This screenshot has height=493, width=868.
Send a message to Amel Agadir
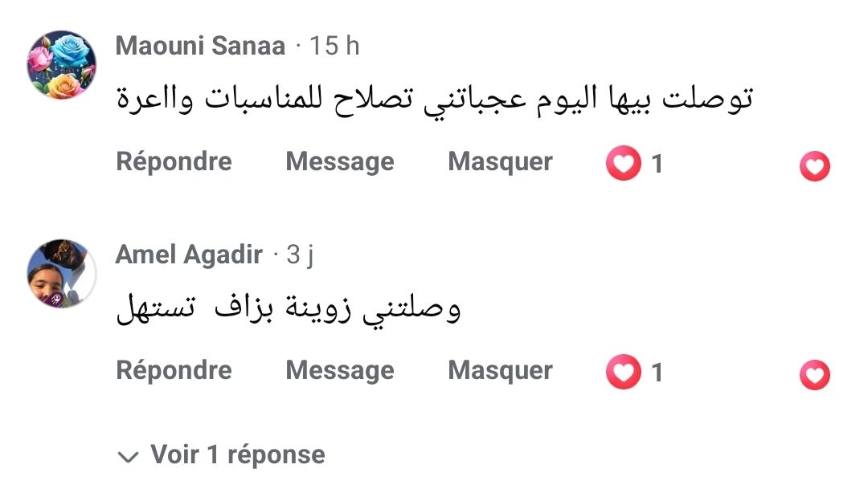pos(339,370)
